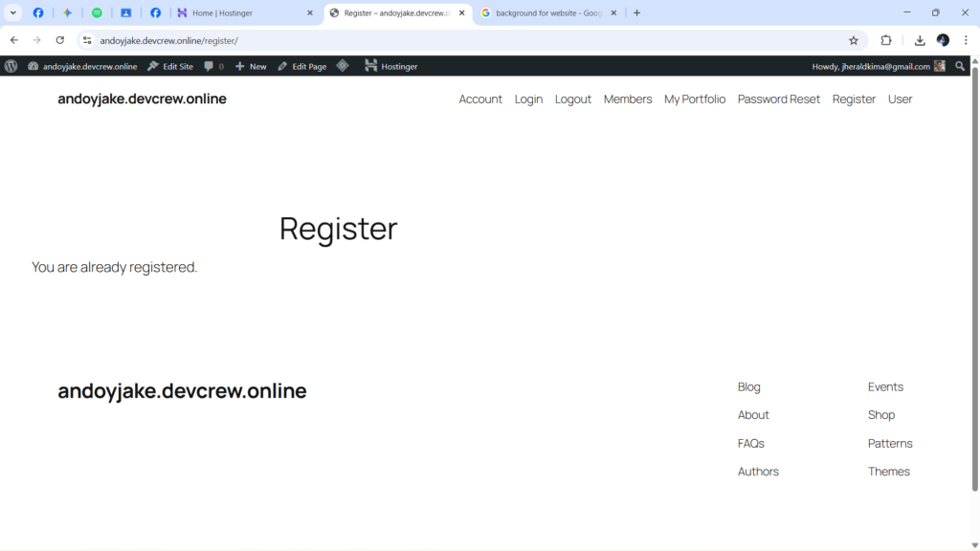Screen dimensions: 980x551
Task: Bookmark this page with the star icon
Action: pyautogui.click(x=854, y=40)
